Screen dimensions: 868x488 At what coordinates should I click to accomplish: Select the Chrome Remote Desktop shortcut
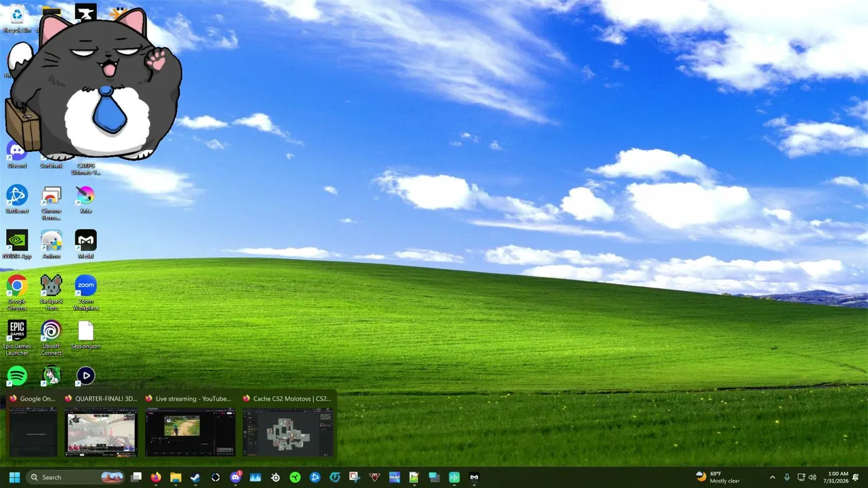tap(52, 203)
